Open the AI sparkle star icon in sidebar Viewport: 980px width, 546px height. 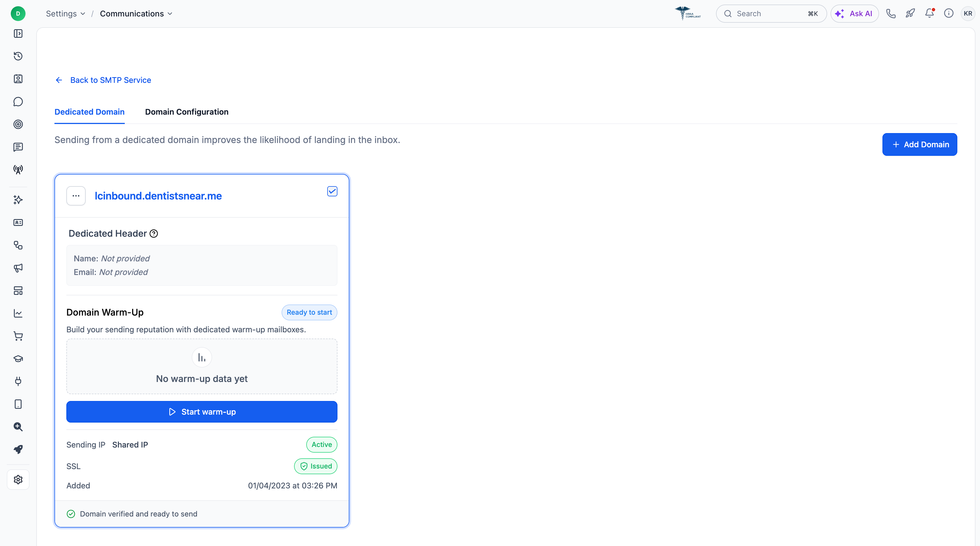tap(18, 200)
